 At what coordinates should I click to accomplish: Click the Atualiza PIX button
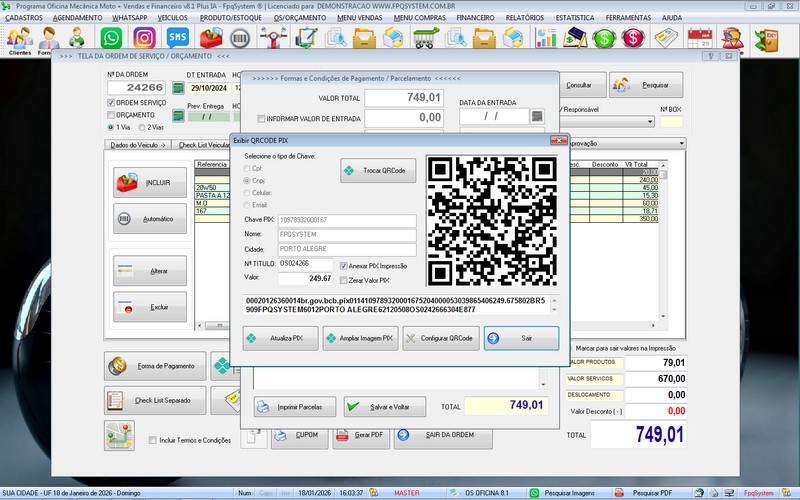(x=280, y=339)
